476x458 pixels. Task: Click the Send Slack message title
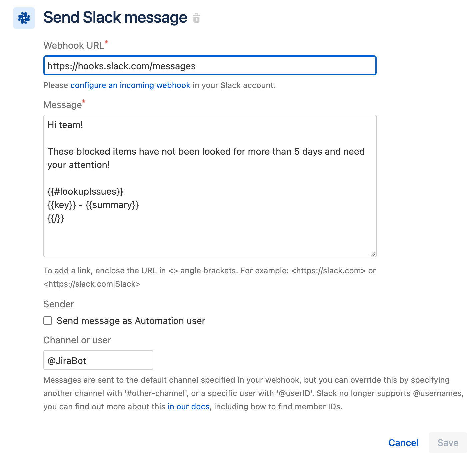[x=115, y=17]
